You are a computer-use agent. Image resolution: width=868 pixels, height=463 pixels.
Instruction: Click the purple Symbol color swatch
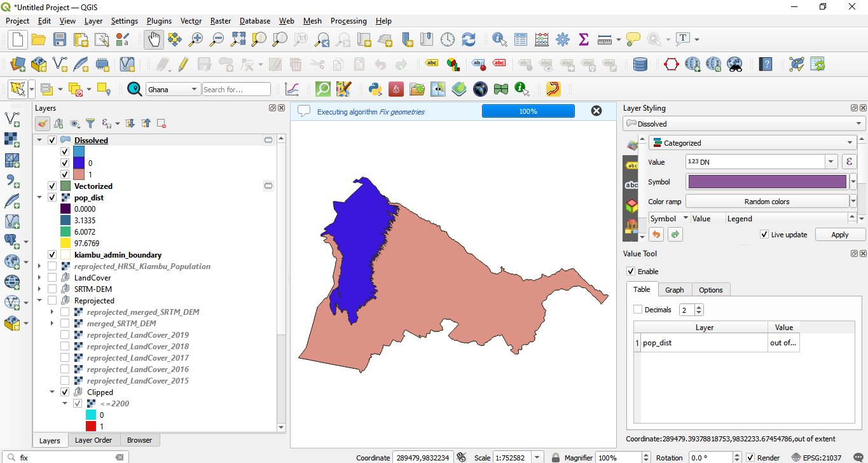[768, 182]
